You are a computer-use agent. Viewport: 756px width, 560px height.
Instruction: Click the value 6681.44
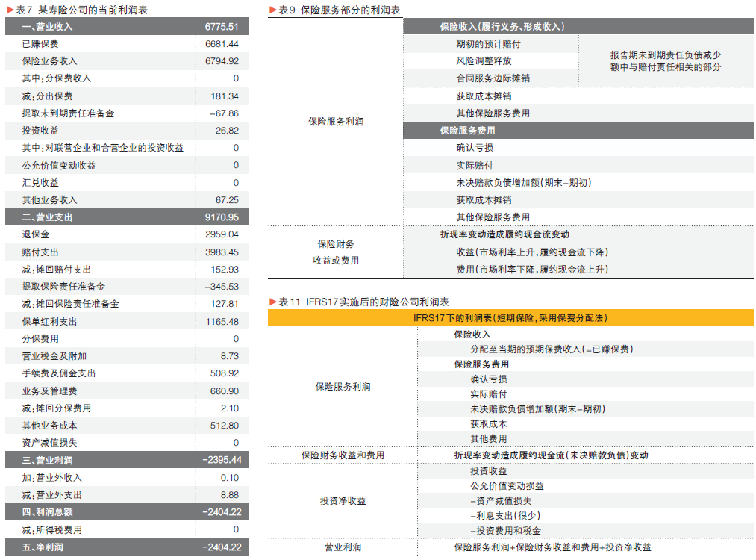(x=222, y=44)
